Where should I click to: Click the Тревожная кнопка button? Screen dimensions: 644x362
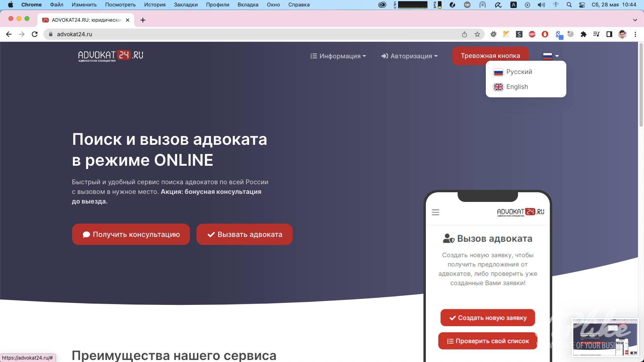tap(490, 56)
